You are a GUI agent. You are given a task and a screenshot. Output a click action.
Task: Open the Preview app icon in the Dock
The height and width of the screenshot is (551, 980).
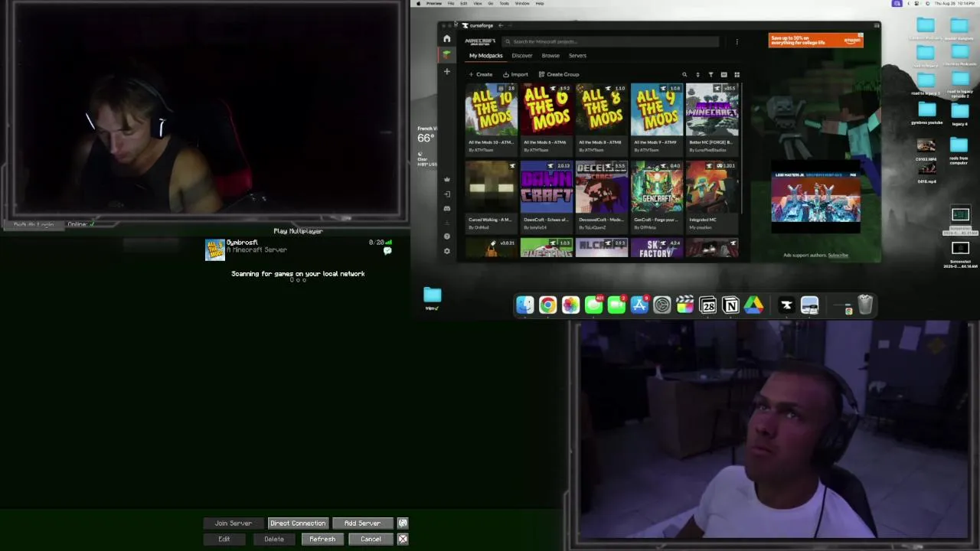coord(809,305)
